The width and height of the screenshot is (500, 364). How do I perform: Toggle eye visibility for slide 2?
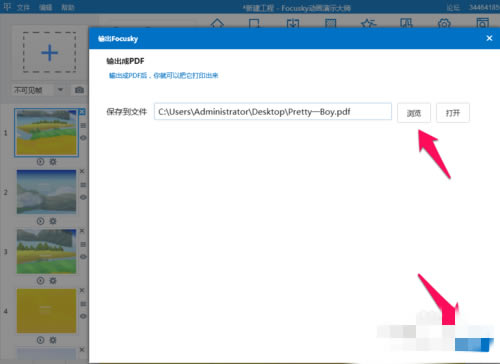coord(83,197)
